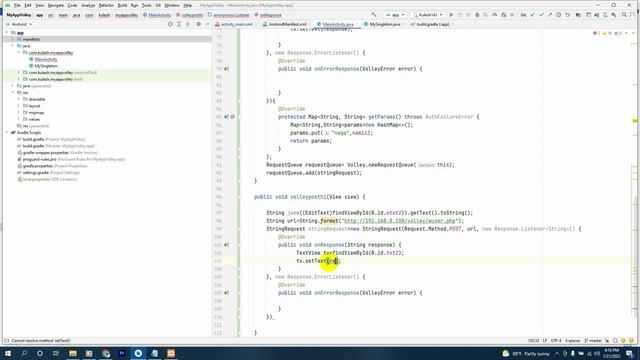Click the weather widget in taskbar
Screen dimensions: 640x360
pos(527,353)
